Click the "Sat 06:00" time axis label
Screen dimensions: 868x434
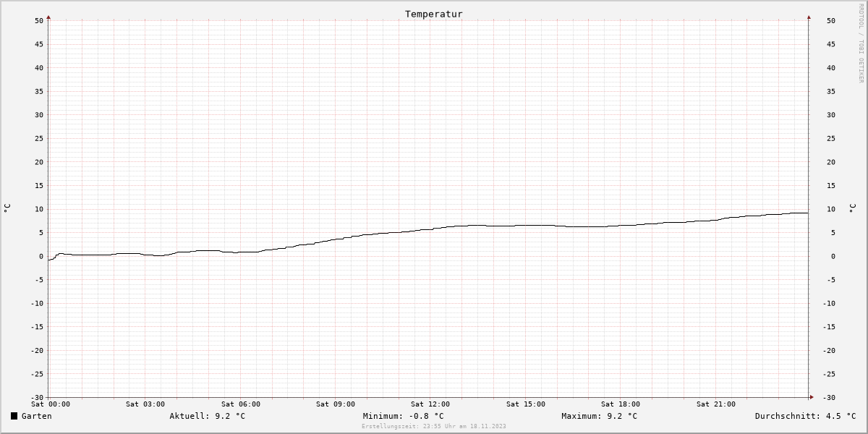pyautogui.click(x=241, y=404)
